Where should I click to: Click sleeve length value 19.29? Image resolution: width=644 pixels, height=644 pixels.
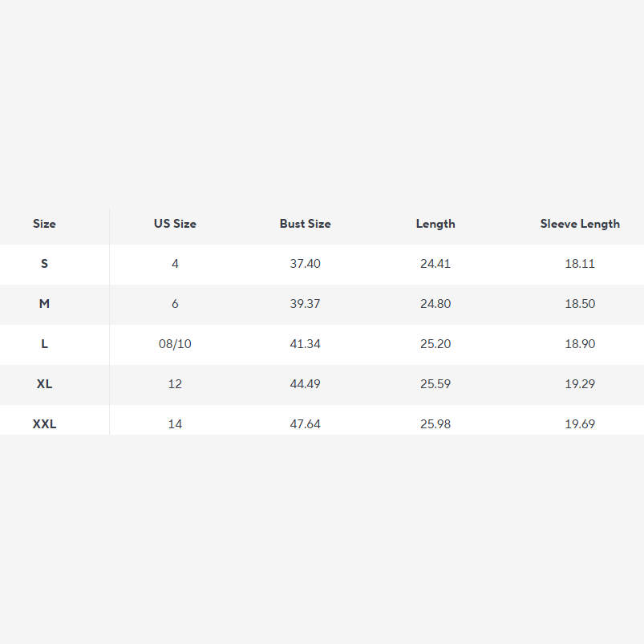(580, 383)
